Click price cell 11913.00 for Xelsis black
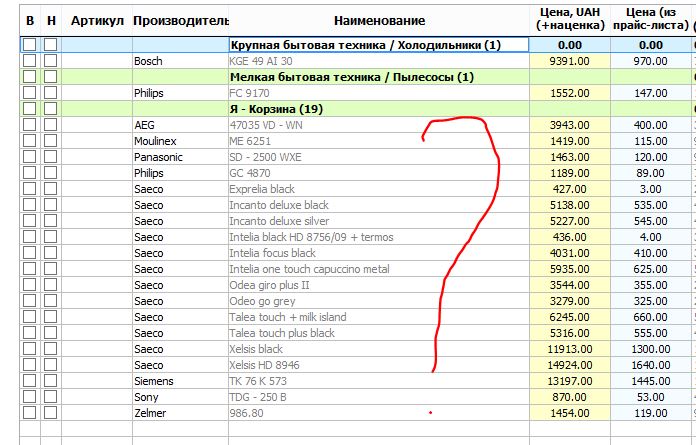This screenshot has height=445, width=696. (570, 349)
